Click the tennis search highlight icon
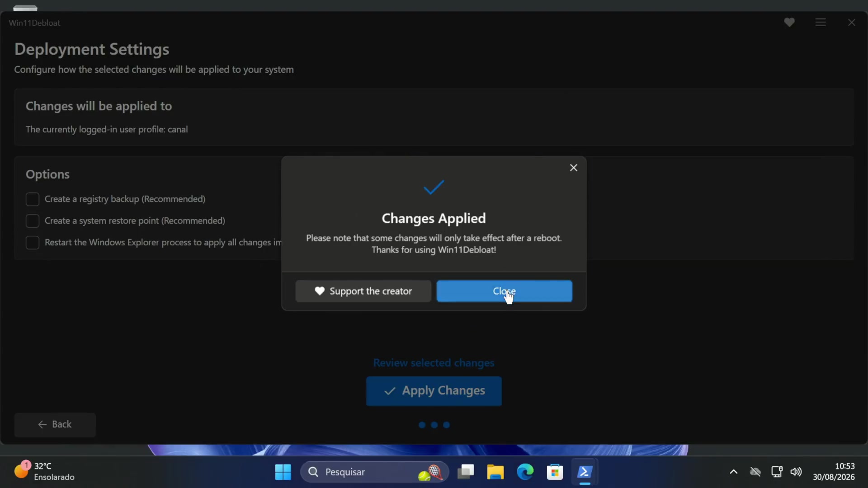The height and width of the screenshot is (488, 868). coord(430,473)
